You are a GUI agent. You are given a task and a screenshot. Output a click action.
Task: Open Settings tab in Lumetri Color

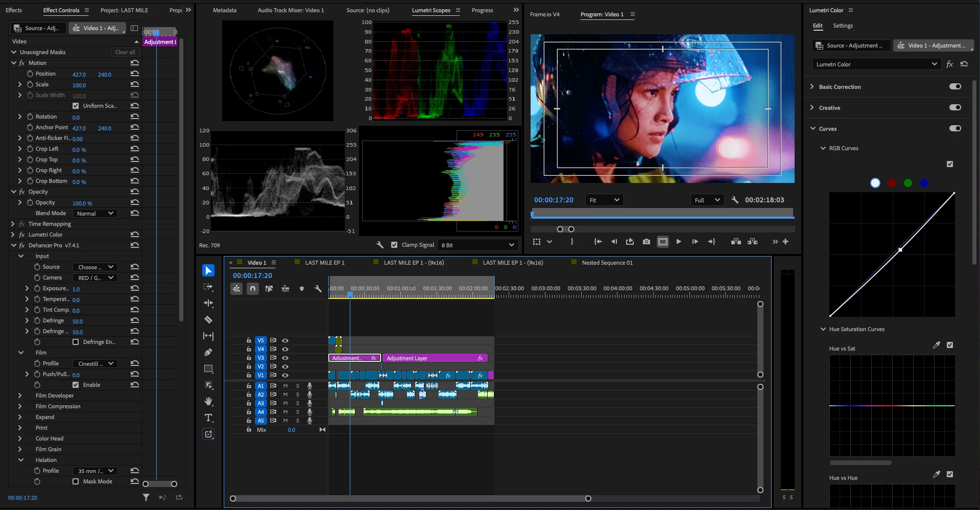point(843,26)
